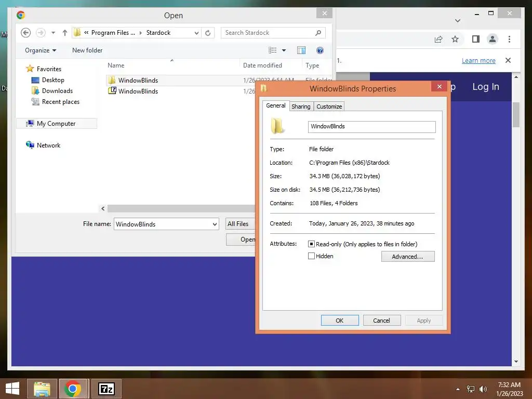Open File Explorer from the taskbar

(x=42, y=389)
